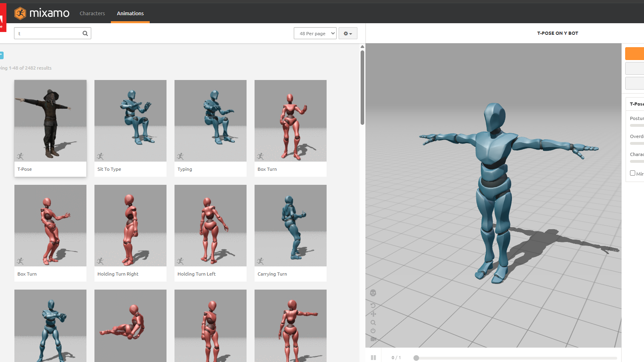Click the animation timeline scrubber handle
The image size is (644, 362).
(416, 358)
